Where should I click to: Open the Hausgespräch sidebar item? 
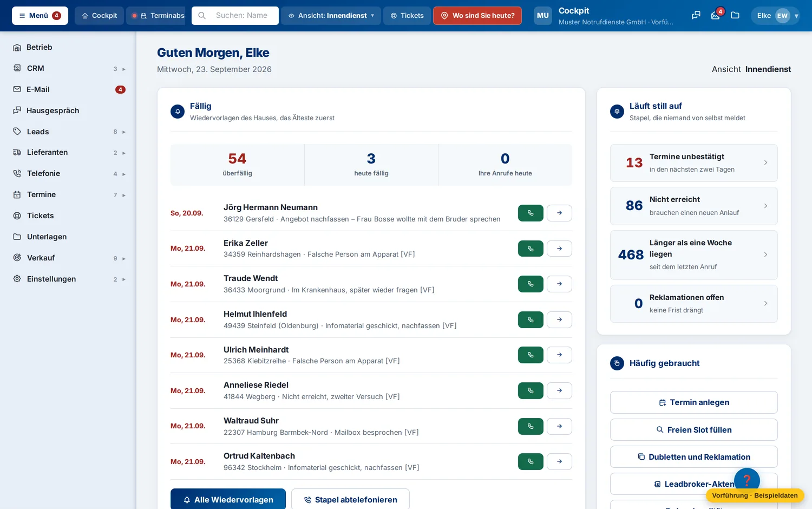(x=68, y=110)
